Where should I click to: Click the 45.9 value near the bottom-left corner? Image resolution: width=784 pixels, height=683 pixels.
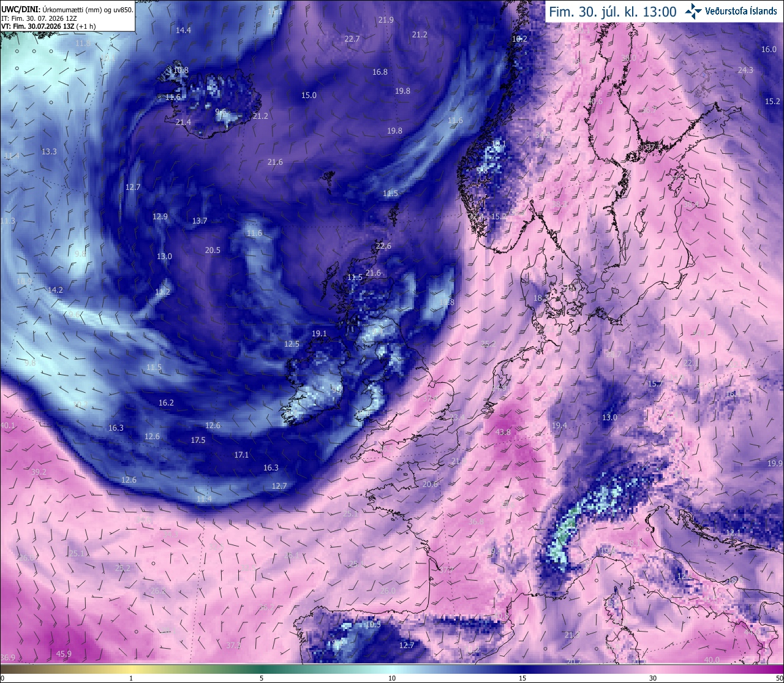(x=64, y=654)
